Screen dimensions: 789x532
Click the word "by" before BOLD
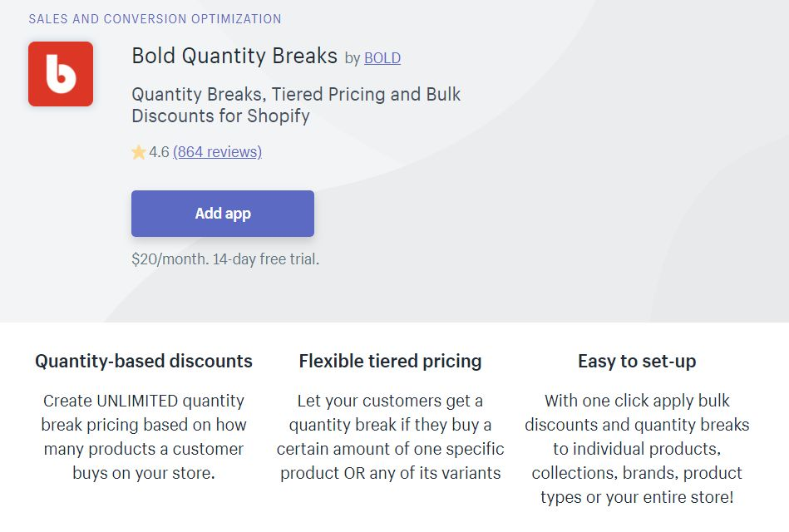[x=353, y=59]
